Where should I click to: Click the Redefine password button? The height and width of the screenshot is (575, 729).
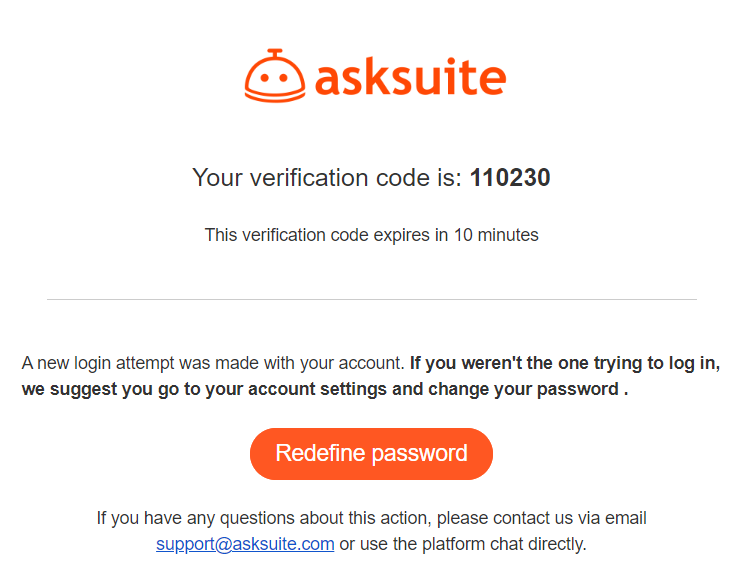[x=371, y=454]
